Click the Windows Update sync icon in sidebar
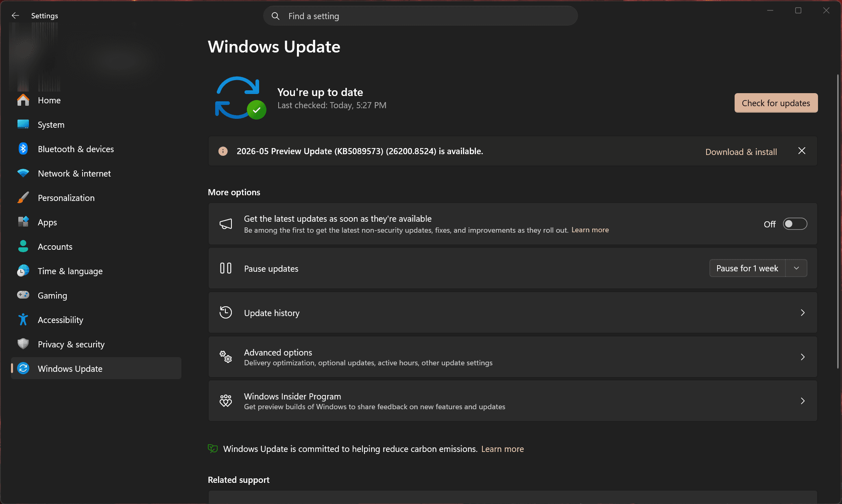Viewport: 842px width, 504px height. pos(23,369)
